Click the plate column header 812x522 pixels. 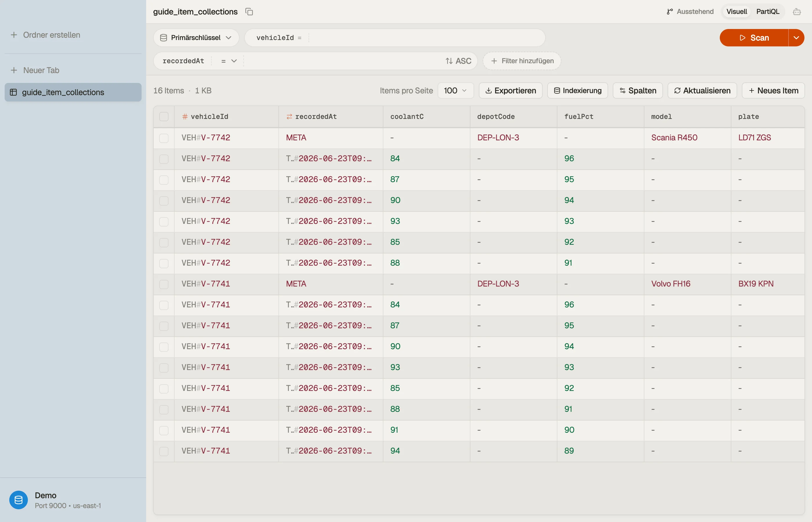click(768, 117)
